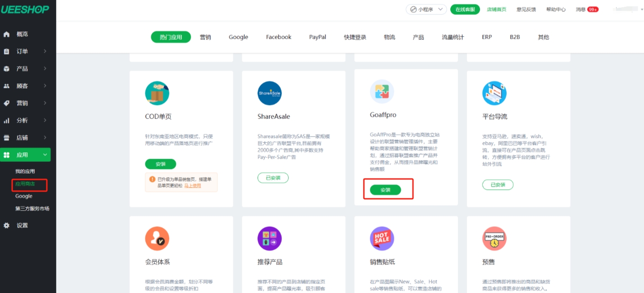Switch to the 快捷登录 category tab
The height and width of the screenshot is (293, 644).
coord(355,37)
